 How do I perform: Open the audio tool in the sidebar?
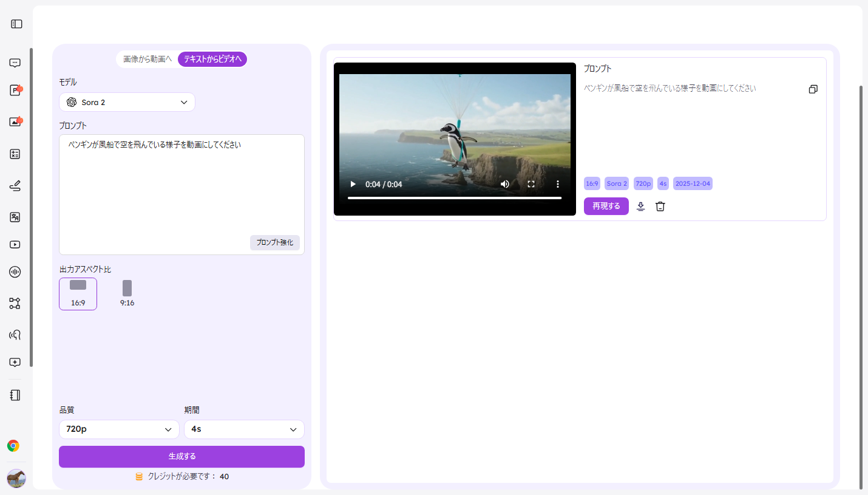(x=16, y=271)
